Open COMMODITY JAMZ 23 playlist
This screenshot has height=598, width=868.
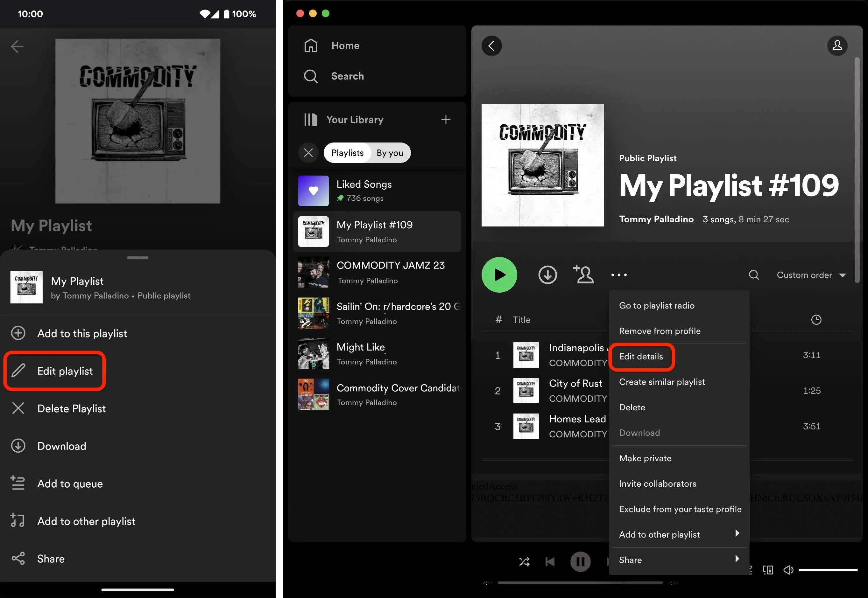click(x=377, y=272)
